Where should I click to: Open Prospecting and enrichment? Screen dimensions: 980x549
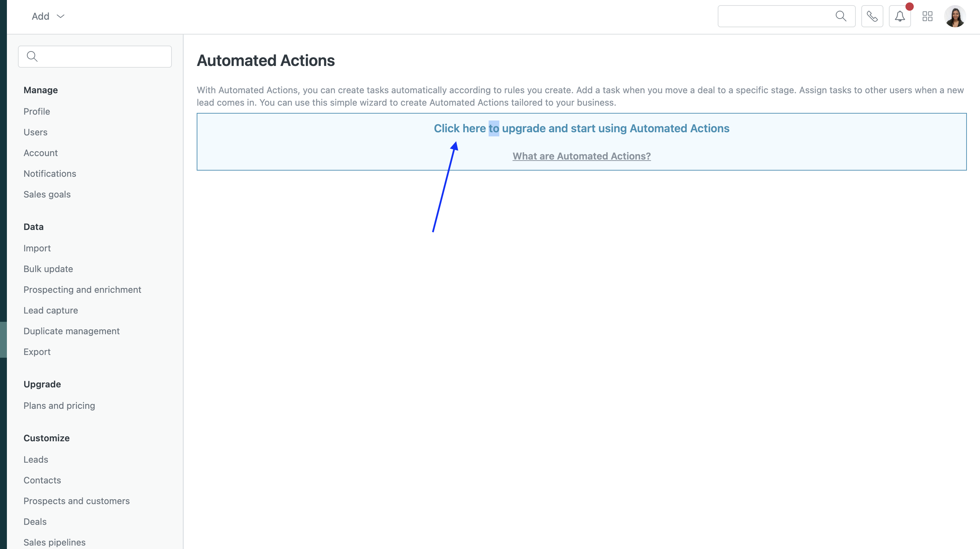82,290
